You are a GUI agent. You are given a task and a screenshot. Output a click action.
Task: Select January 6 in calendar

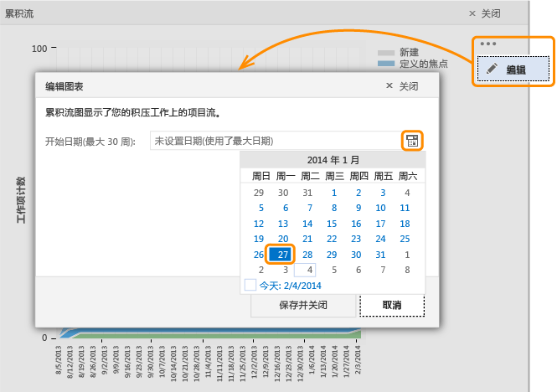click(286, 208)
